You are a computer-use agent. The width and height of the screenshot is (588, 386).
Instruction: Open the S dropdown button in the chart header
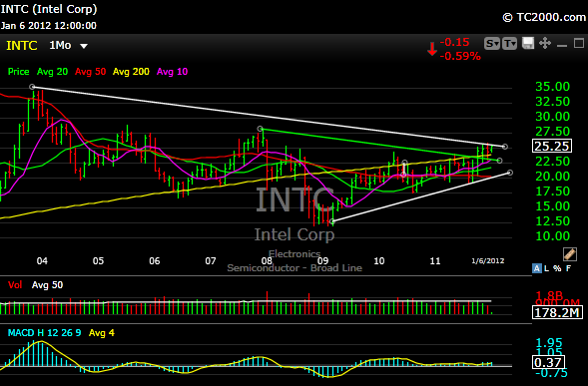point(492,44)
